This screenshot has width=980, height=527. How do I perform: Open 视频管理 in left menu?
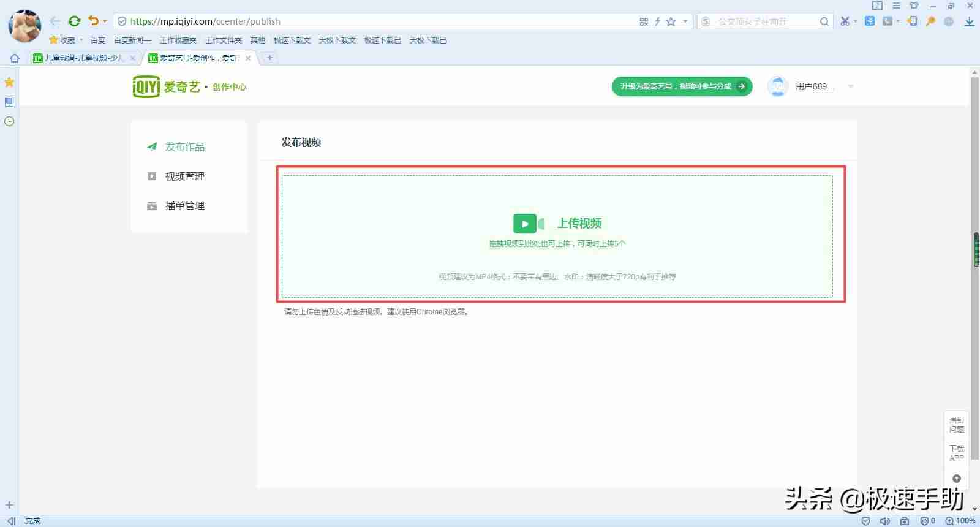184,176
